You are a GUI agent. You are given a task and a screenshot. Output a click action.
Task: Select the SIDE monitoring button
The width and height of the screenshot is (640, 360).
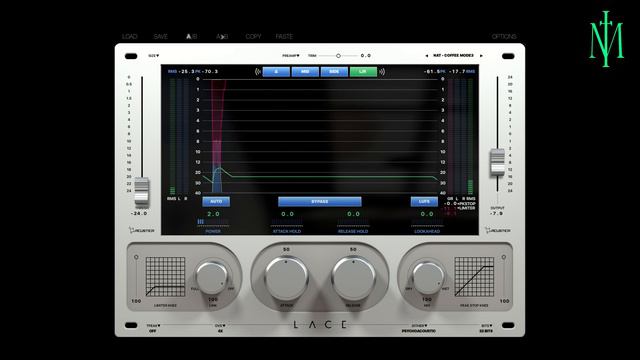click(x=334, y=72)
